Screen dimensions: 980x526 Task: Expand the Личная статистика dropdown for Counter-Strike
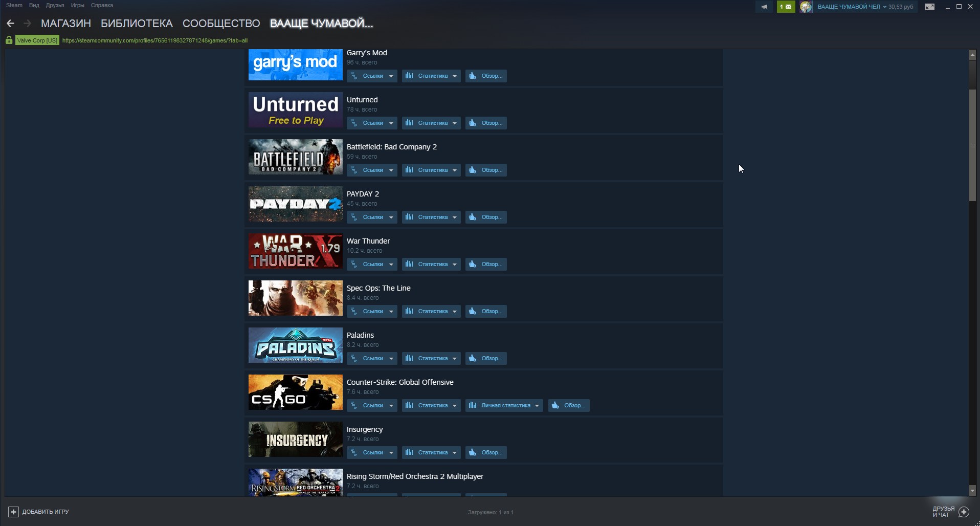click(504, 405)
